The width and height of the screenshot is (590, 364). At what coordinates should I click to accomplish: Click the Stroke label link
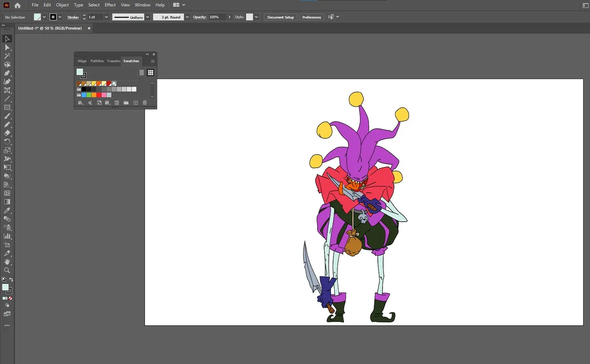[73, 17]
